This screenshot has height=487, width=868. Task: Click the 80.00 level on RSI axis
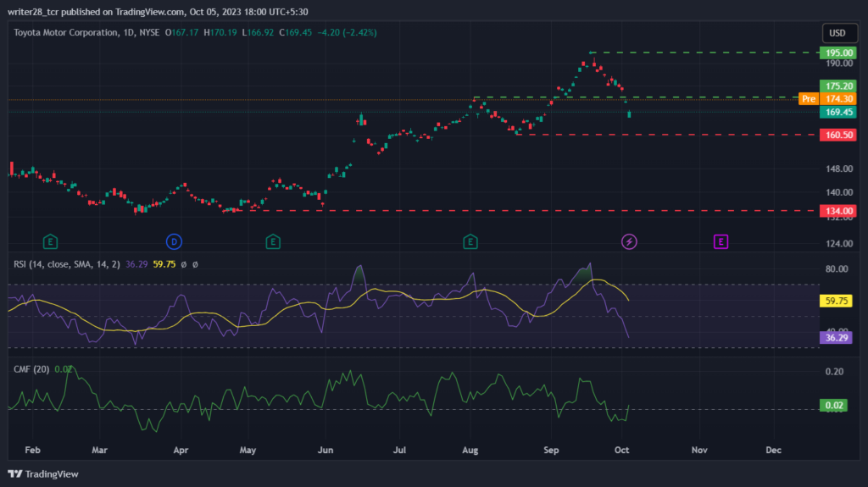click(837, 269)
